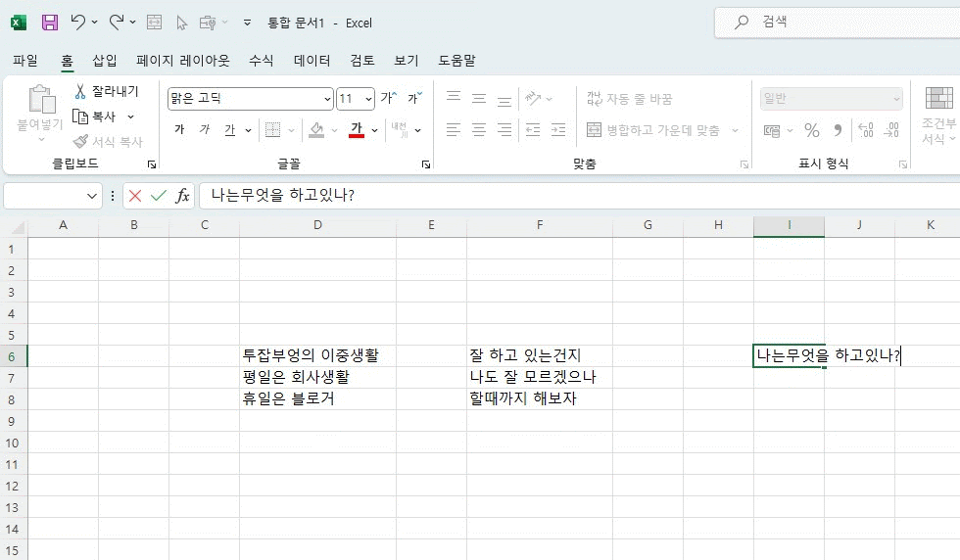Switch to the 삽입 tab

coord(104,61)
